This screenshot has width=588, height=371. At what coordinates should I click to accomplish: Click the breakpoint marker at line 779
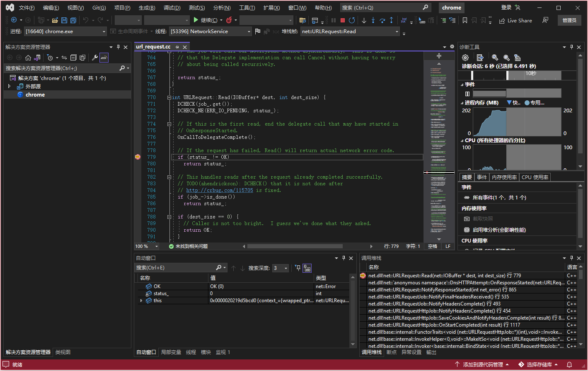(138, 157)
